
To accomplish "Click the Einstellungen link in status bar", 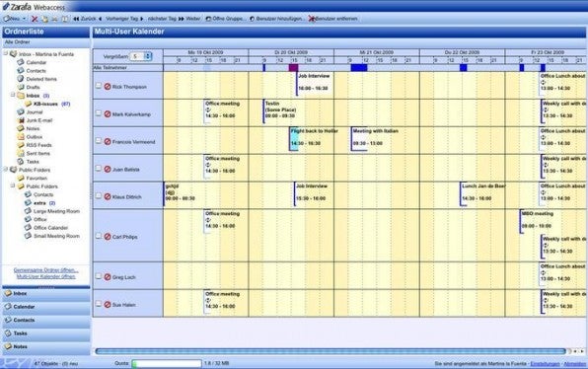I will coord(545,364).
